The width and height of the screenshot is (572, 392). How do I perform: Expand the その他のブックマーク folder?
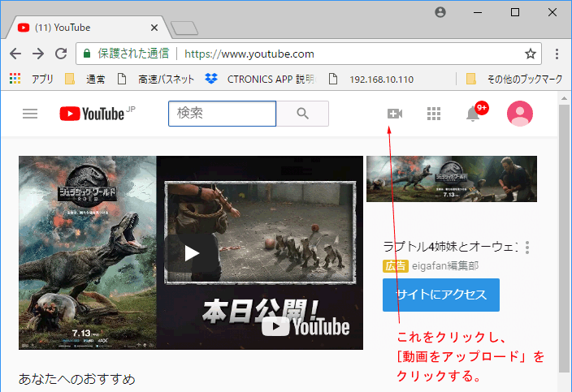514,79
